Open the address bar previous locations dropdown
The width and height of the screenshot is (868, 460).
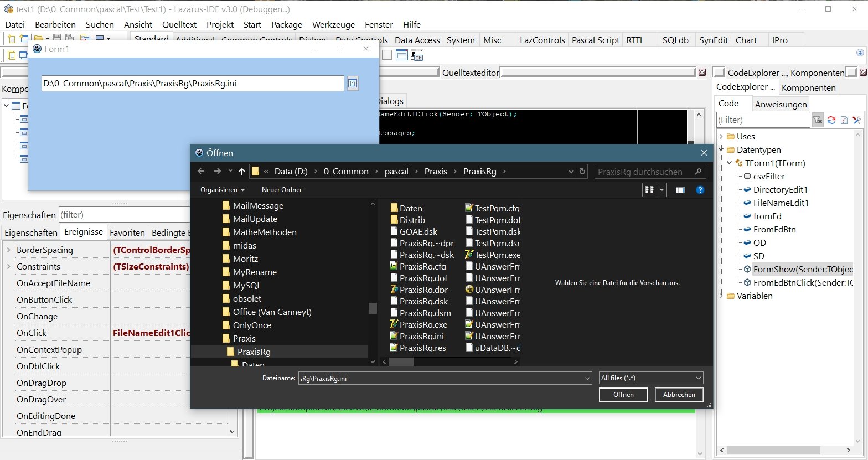[x=571, y=172]
